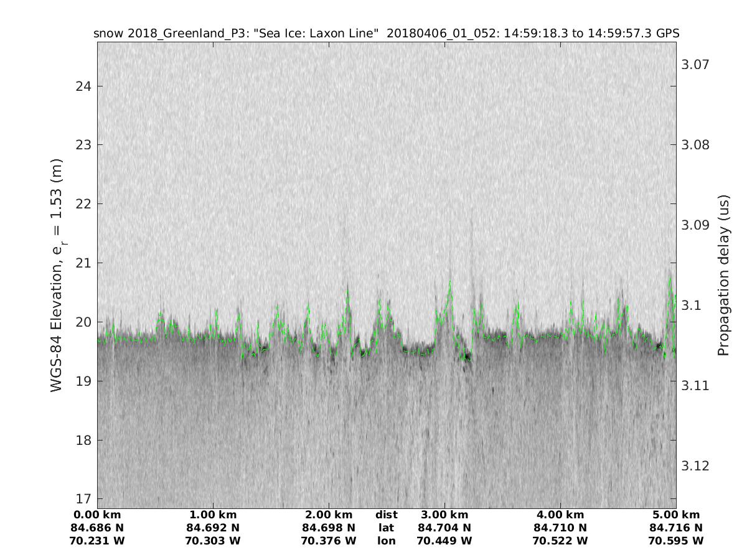Click the 84.698 N latitude label
Screen dimensions: 747x560
point(329,528)
